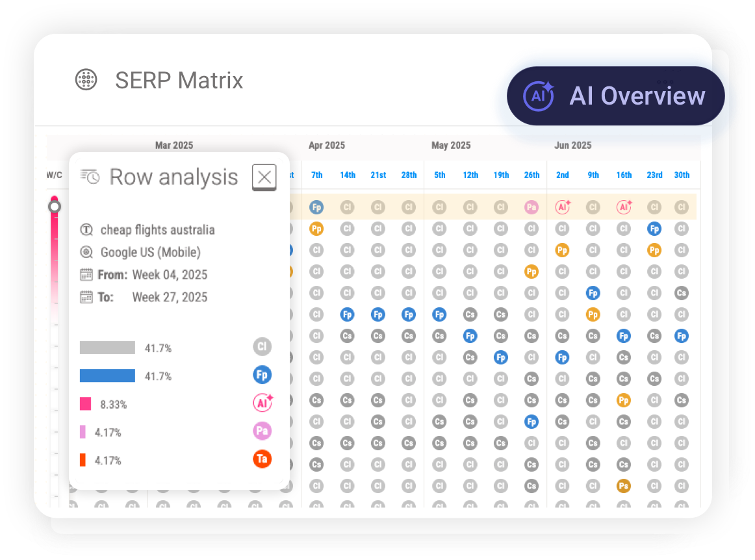Click the target icon beside Google US (Mobile)
Screen dimensions: 755x560
click(x=86, y=253)
